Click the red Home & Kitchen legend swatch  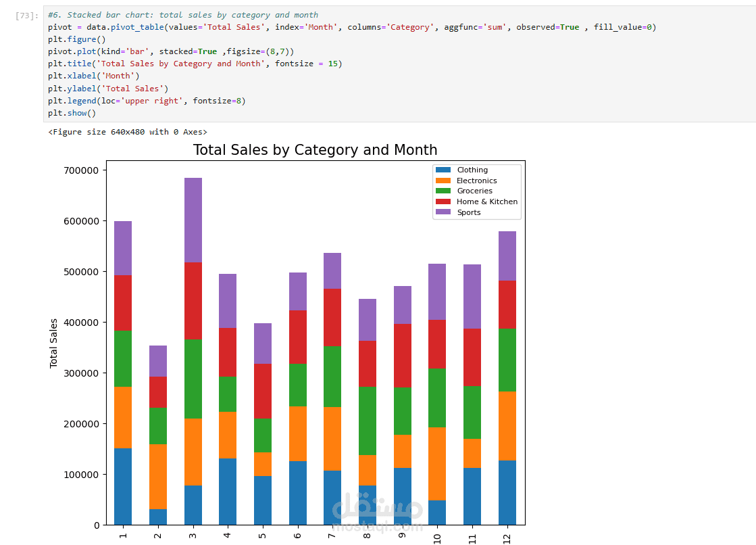tap(443, 202)
